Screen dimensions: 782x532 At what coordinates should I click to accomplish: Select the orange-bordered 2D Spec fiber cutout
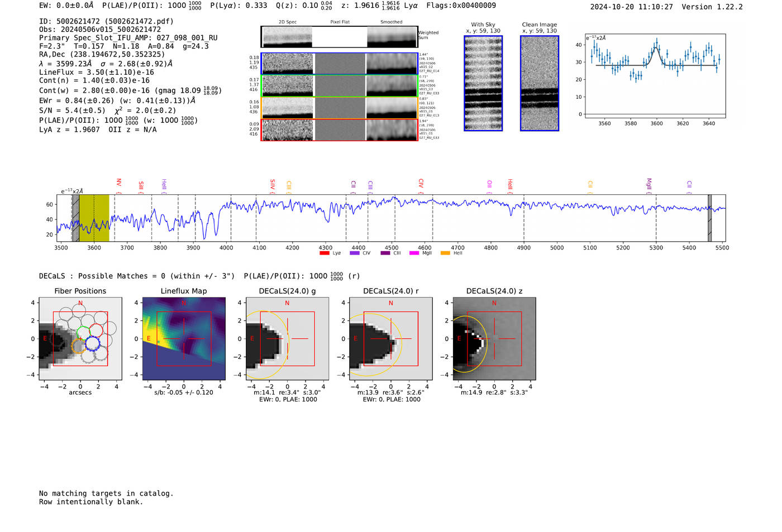coord(287,108)
